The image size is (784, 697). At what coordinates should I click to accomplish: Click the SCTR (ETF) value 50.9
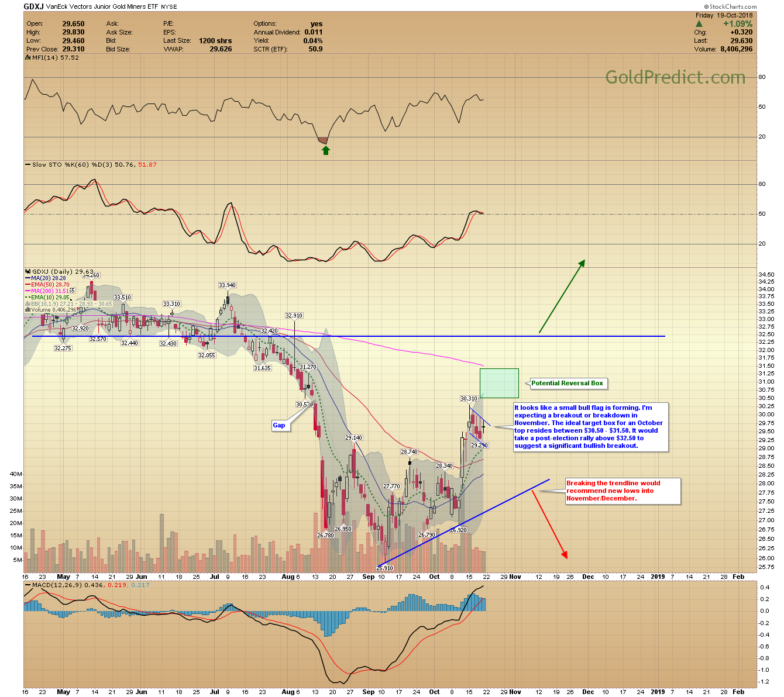315,49
